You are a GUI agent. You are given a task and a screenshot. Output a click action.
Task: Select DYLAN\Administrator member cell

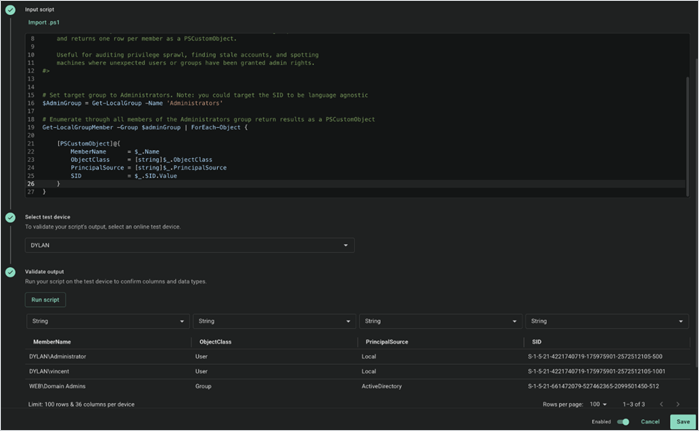point(58,357)
